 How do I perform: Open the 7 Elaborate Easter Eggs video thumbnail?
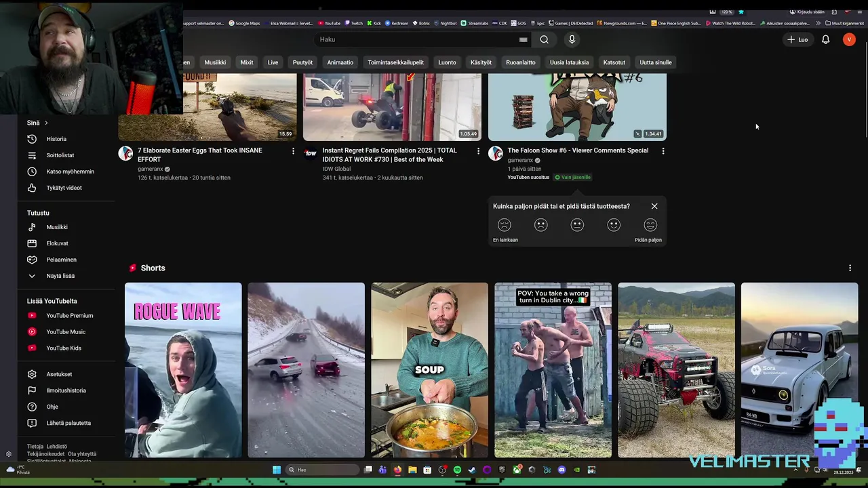pyautogui.click(x=208, y=107)
